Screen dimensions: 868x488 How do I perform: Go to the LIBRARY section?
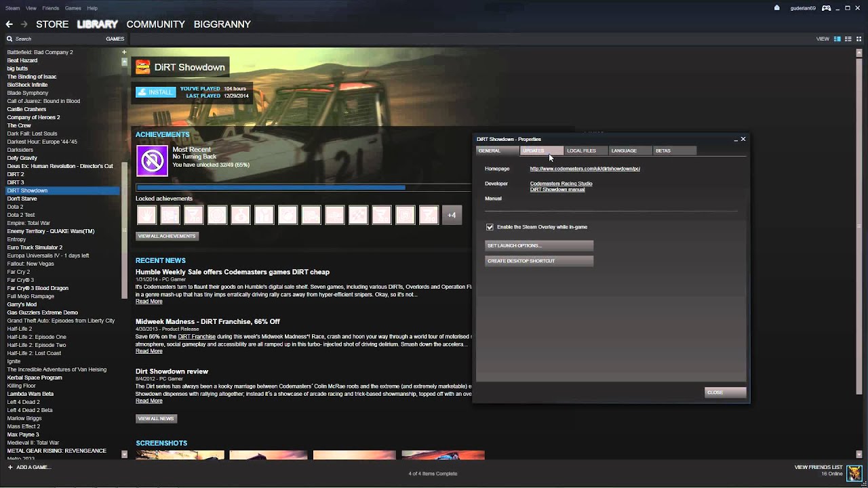tap(98, 24)
